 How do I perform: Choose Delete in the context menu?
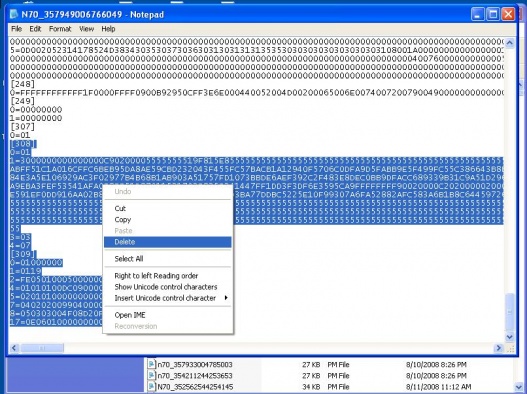click(167, 242)
